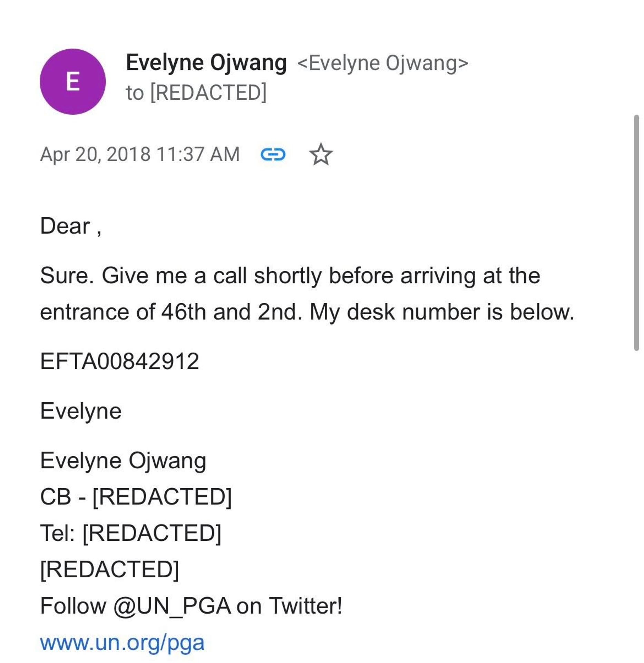Click the 'Tel: [REDACTED]' phone line
644x663 pixels.
tap(130, 533)
